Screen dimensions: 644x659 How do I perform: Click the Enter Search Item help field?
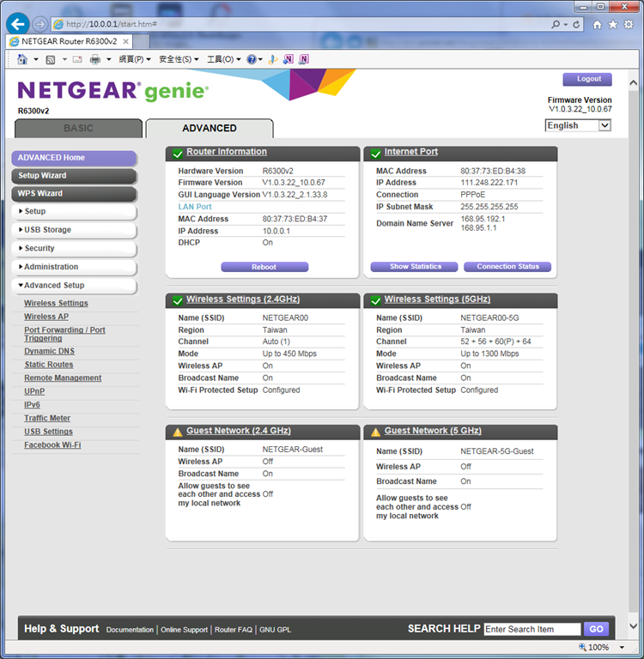coord(532,629)
